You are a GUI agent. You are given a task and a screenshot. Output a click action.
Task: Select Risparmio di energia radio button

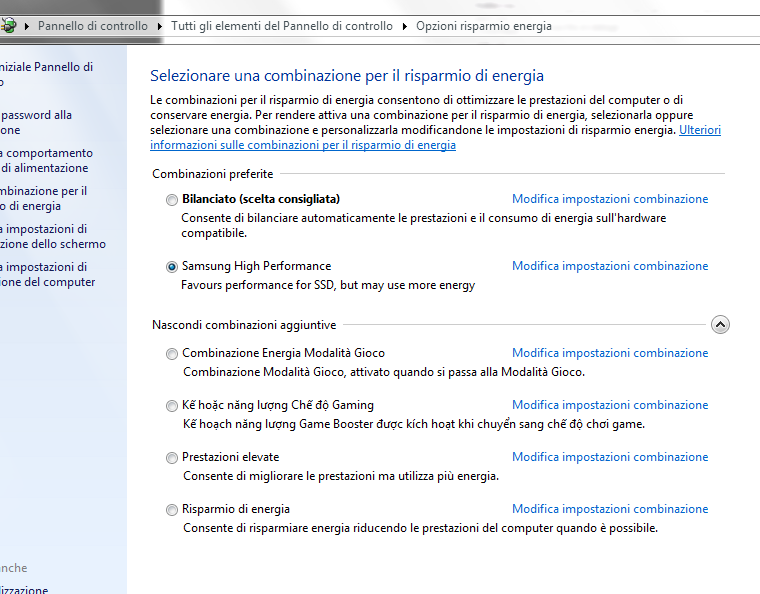(x=172, y=510)
